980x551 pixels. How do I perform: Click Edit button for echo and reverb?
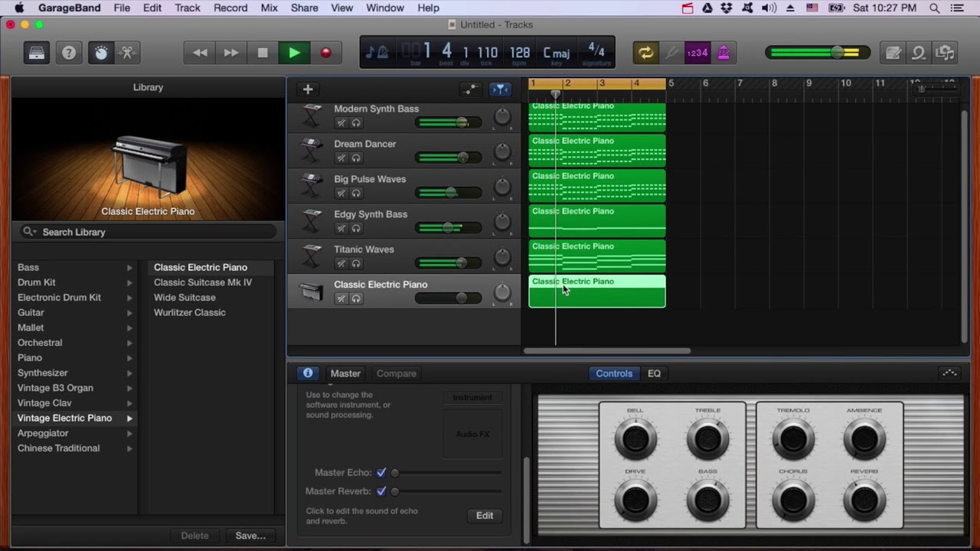tap(485, 516)
